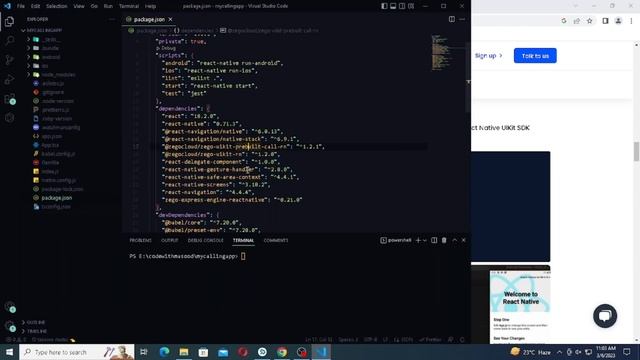Close the terminal panel
This screenshot has height=360, width=640.
pyautogui.click(x=464, y=240)
